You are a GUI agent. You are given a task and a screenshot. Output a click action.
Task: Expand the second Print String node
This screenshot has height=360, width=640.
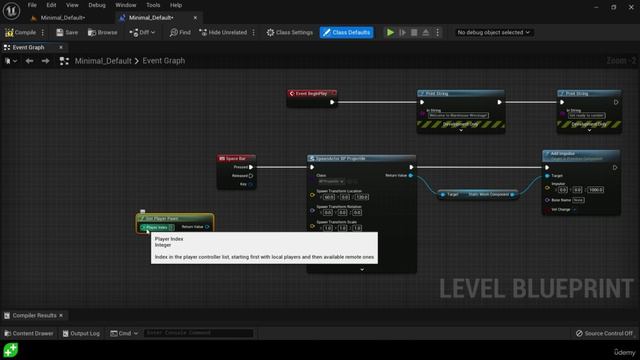point(589,130)
